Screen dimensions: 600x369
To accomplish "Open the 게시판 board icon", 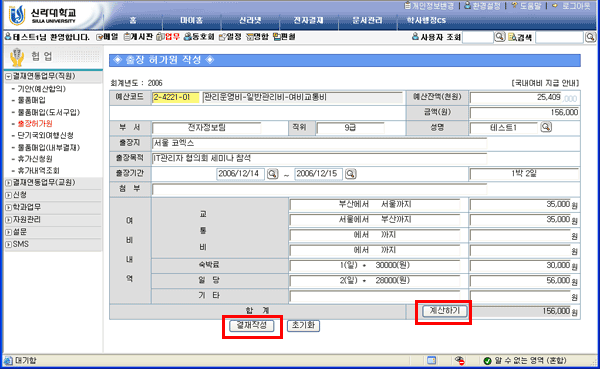I will 138,37.
